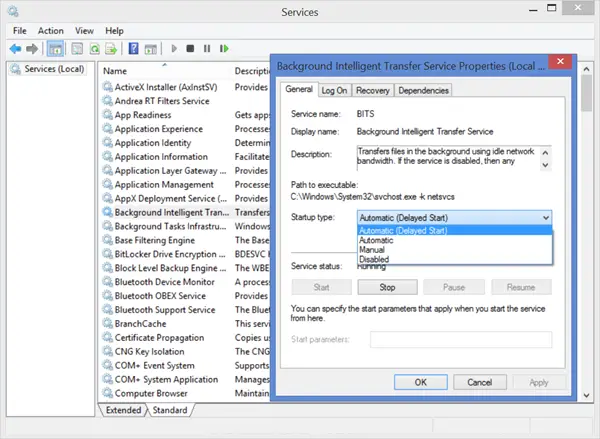Choose Disabled in startup type dropdown
The image size is (600, 439).
click(x=376, y=260)
